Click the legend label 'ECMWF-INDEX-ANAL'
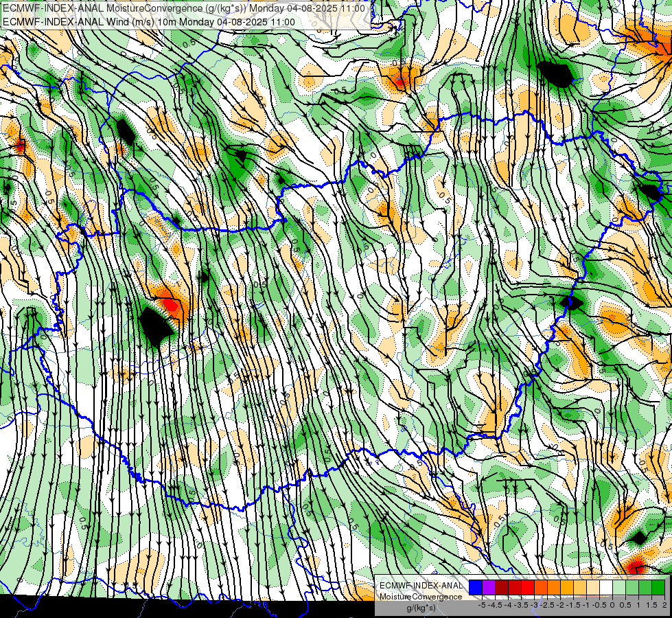 tap(421, 586)
